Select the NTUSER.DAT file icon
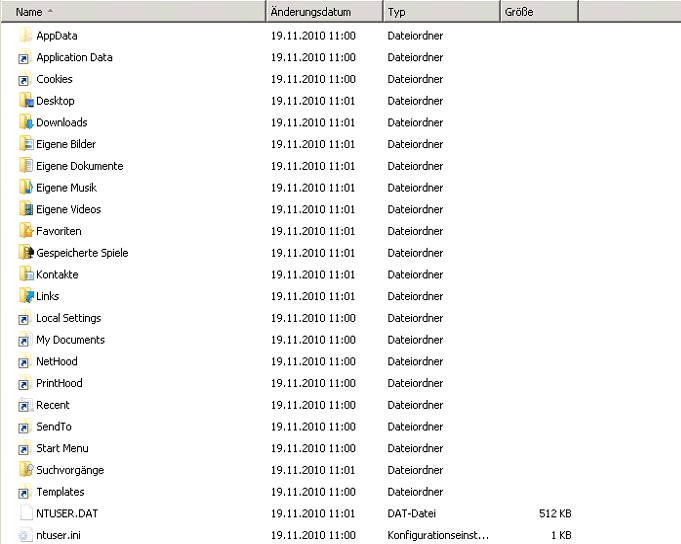Screen dimensions: 681x544 pos(26,513)
